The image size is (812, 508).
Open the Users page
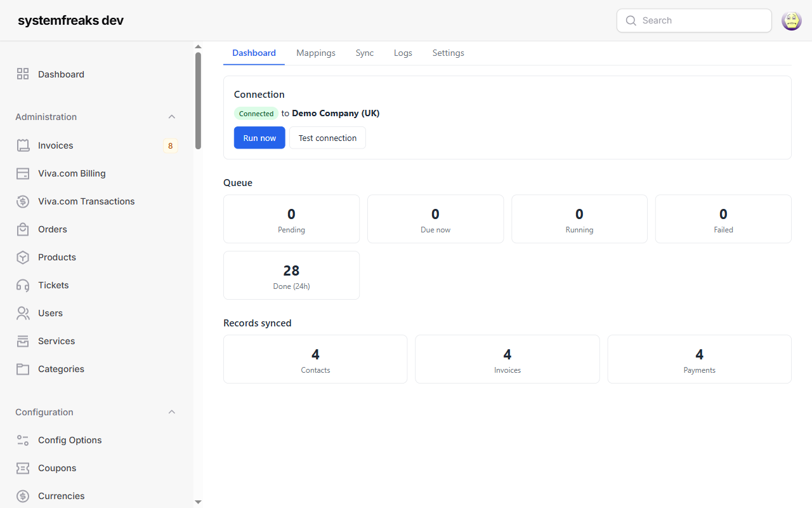tap(50, 313)
